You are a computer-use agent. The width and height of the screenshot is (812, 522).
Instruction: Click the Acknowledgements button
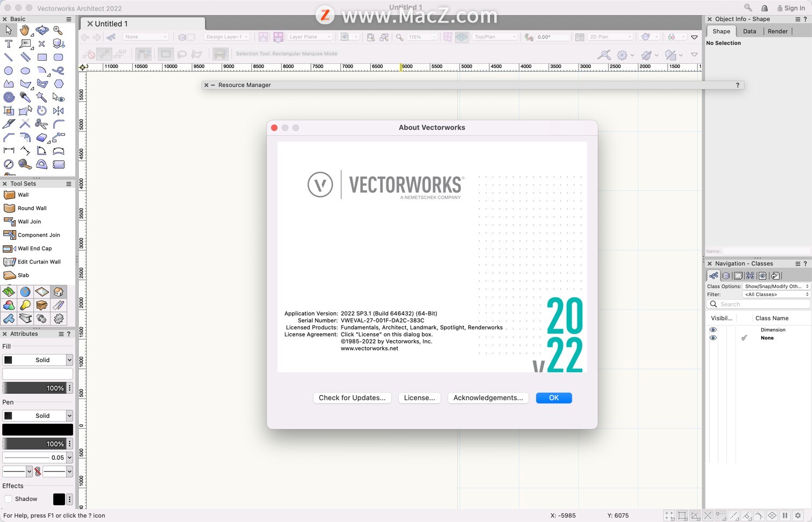pyautogui.click(x=488, y=398)
